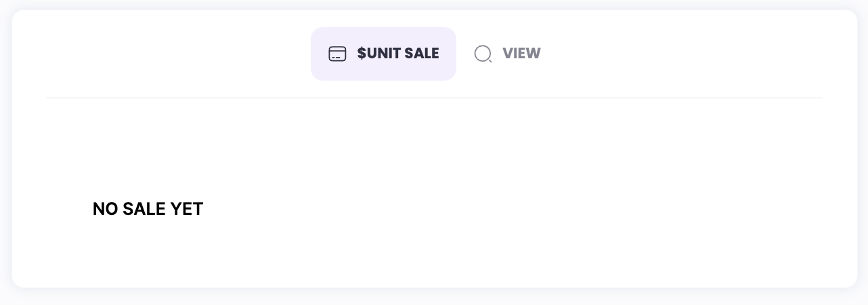Click the highlighted purple $UNIT SALE pill

point(383,54)
